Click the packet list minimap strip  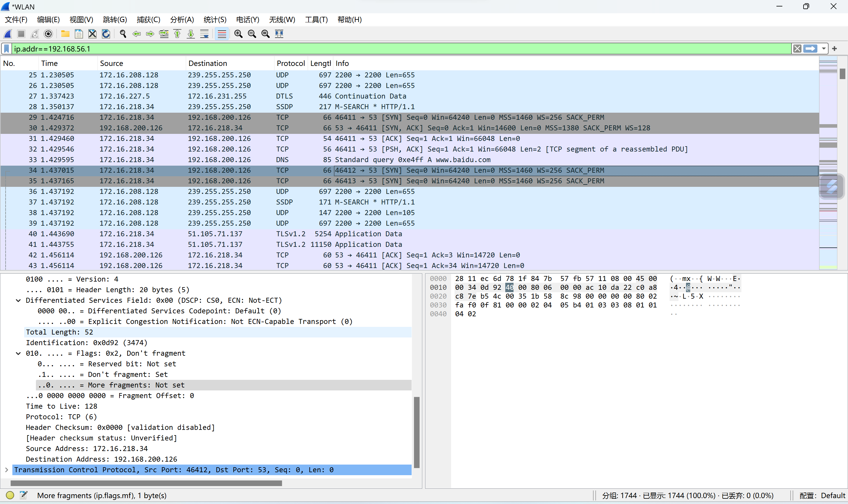pos(828,163)
